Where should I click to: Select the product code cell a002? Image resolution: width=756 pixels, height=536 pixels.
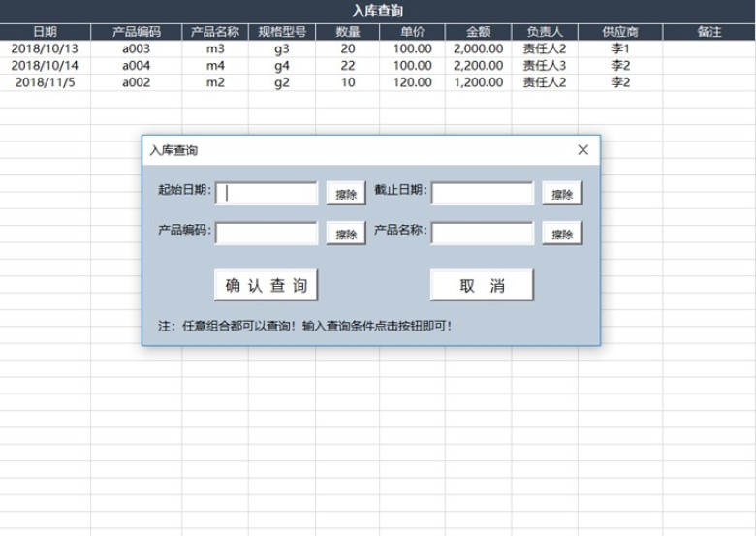pos(137,82)
